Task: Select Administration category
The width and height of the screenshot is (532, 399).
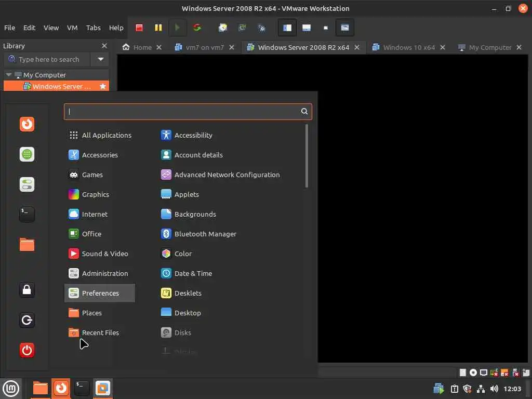Action: (x=100, y=273)
